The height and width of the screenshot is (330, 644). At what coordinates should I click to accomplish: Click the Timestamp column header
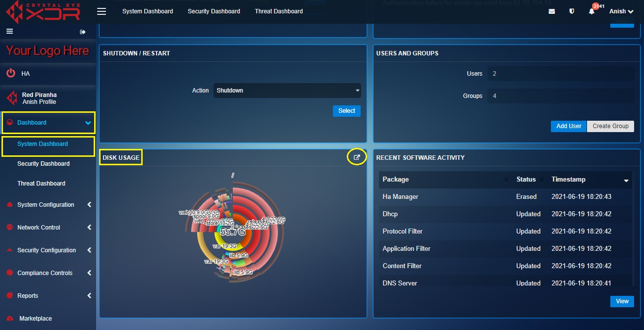pyautogui.click(x=568, y=179)
